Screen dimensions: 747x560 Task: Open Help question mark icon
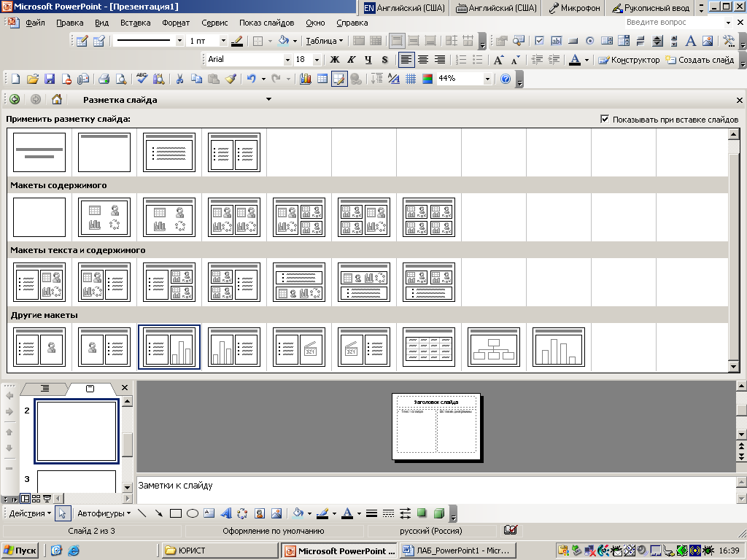coord(506,79)
